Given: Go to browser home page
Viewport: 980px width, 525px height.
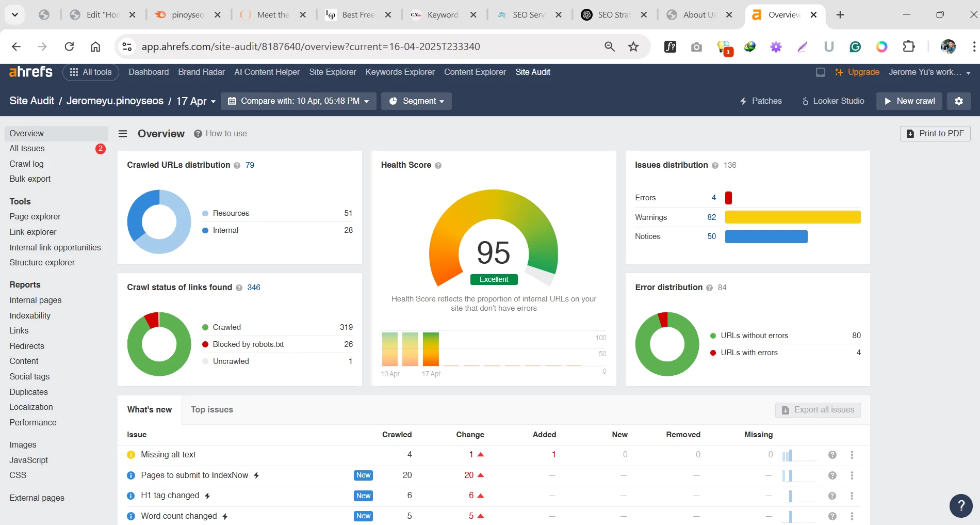Looking at the screenshot, I should [95, 47].
